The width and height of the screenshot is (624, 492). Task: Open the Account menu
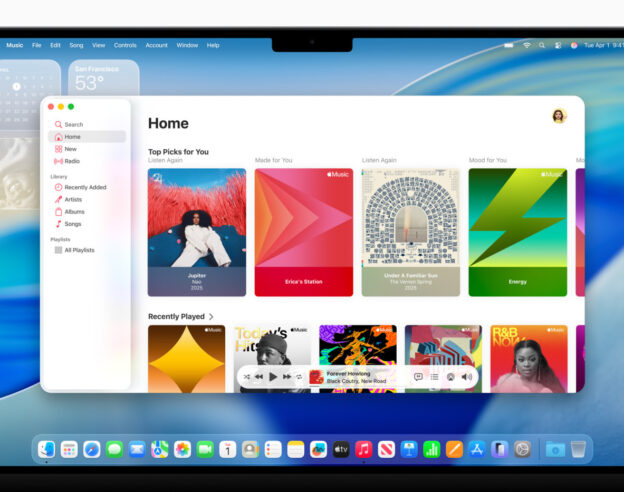tap(156, 45)
